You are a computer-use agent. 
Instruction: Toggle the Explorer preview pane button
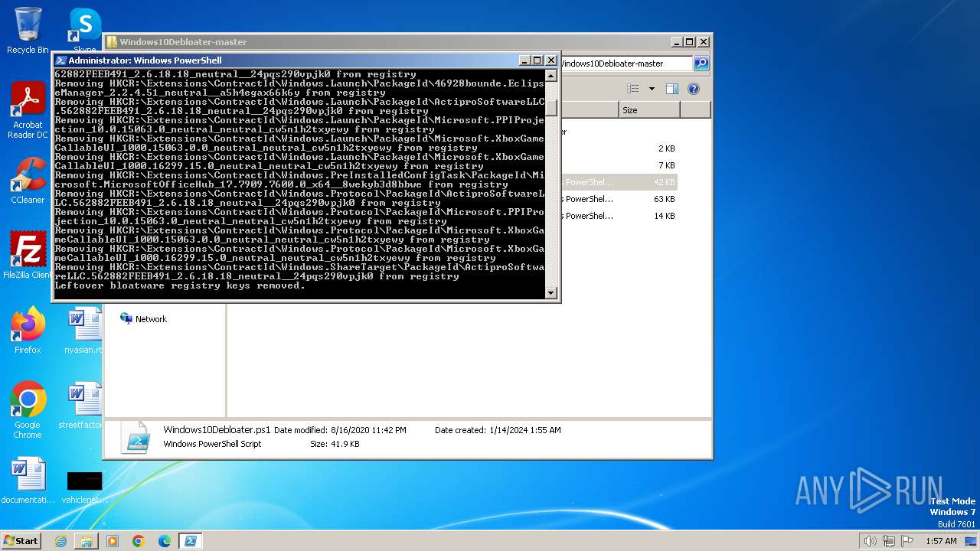pyautogui.click(x=672, y=89)
